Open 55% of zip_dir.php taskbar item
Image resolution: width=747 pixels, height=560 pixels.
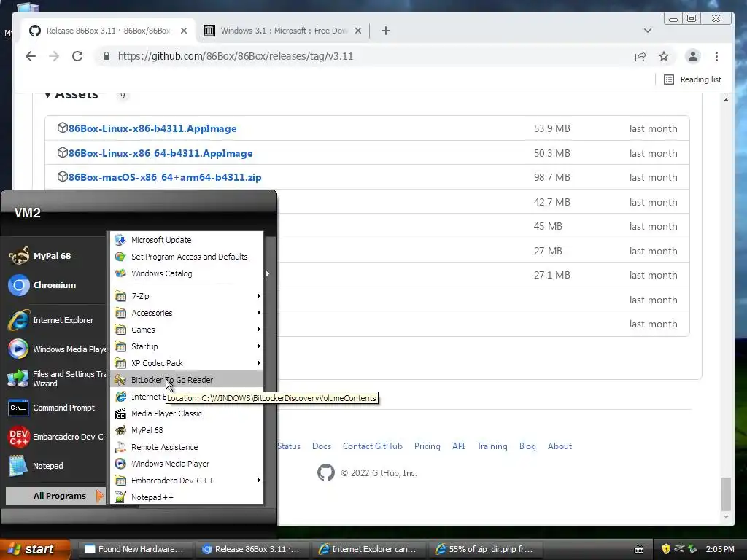pyautogui.click(x=485, y=549)
